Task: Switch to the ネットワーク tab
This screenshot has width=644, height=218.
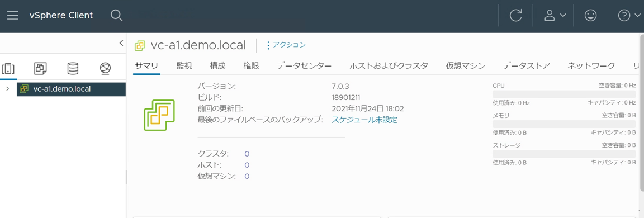Action: pos(591,65)
